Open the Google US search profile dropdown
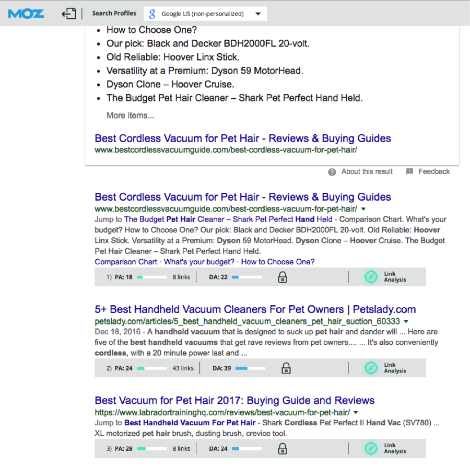The width and height of the screenshot is (470, 476). point(258,14)
